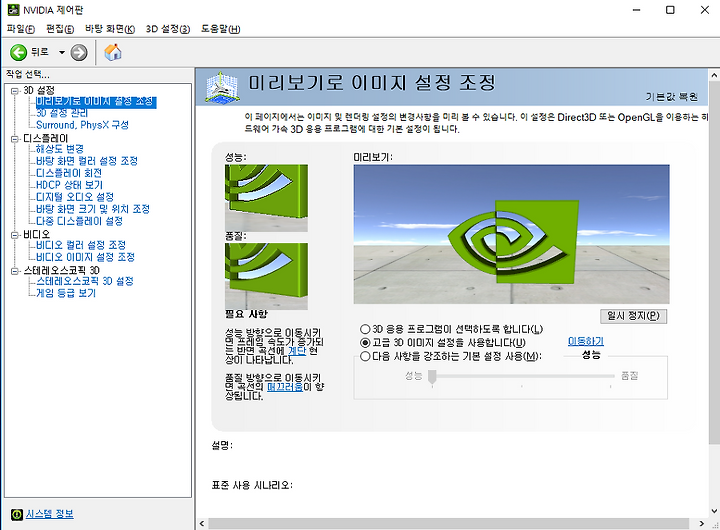Click the horizontal scrollbar left arrow
This screenshot has width=720, height=530.
[x=202, y=524]
